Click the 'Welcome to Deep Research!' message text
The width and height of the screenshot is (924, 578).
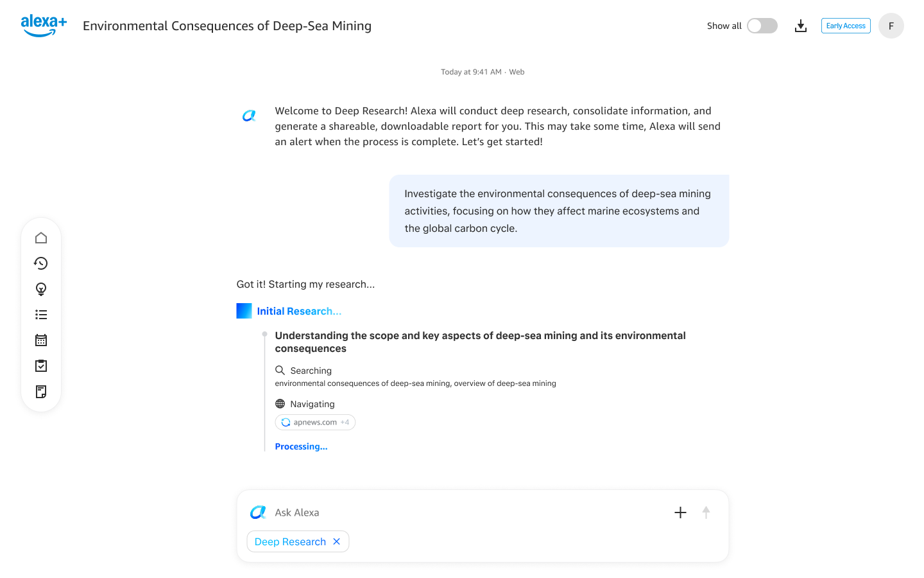click(498, 127)
